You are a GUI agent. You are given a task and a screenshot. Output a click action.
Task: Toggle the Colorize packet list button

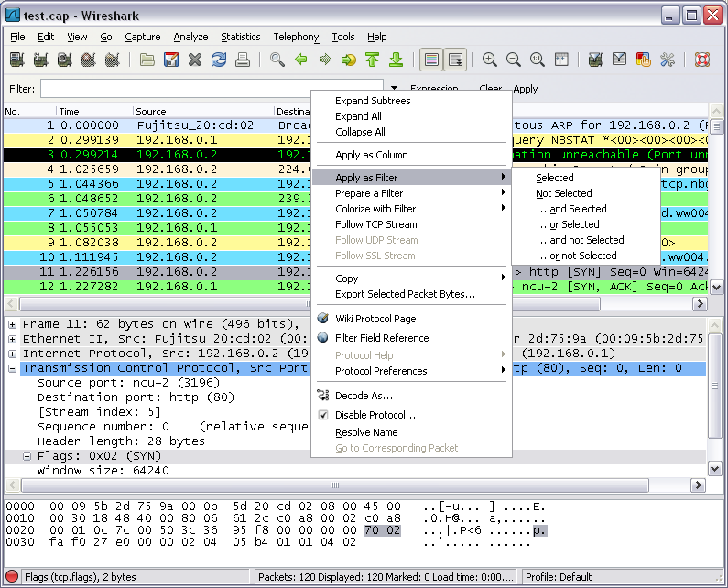tap(431, 60)
